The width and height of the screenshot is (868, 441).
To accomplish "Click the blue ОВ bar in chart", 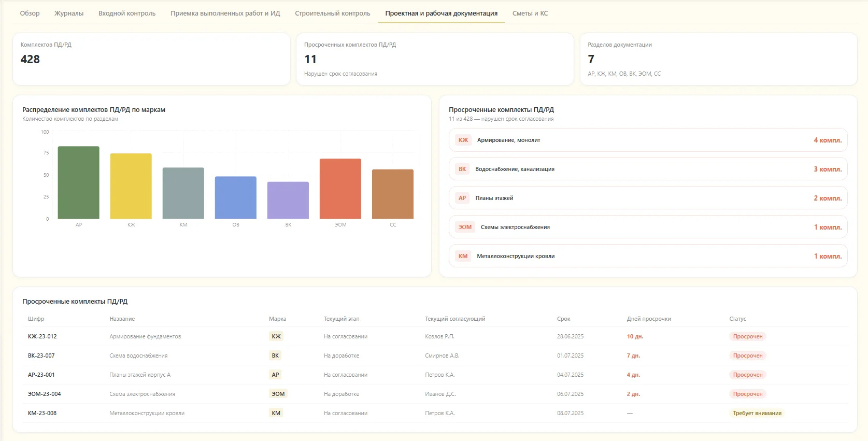I will click(x=236, y=197).
